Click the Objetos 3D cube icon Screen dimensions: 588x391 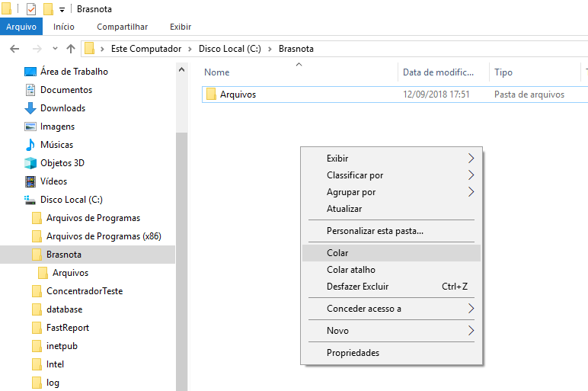(x=30, y=163)
